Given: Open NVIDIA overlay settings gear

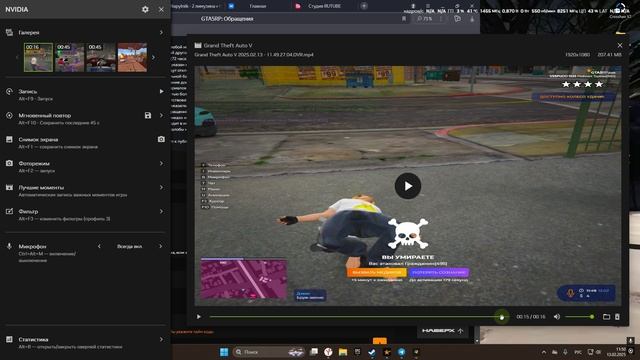Looking at the screenshot, I should 145,9.
